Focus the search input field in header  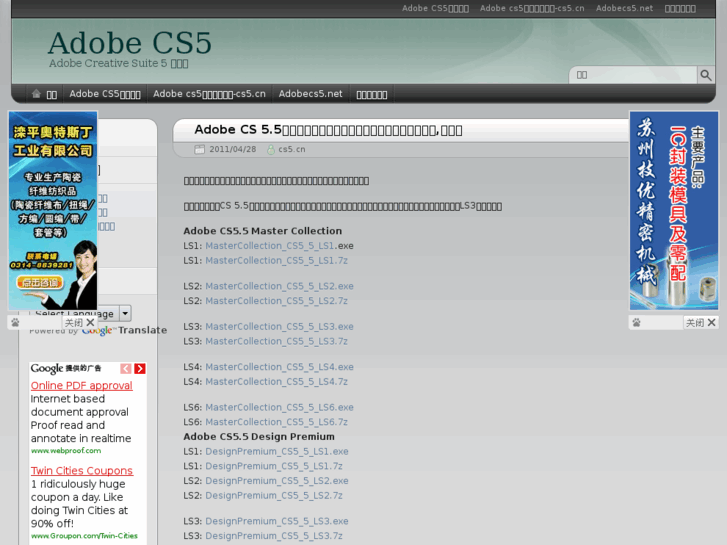click(633, 75)
